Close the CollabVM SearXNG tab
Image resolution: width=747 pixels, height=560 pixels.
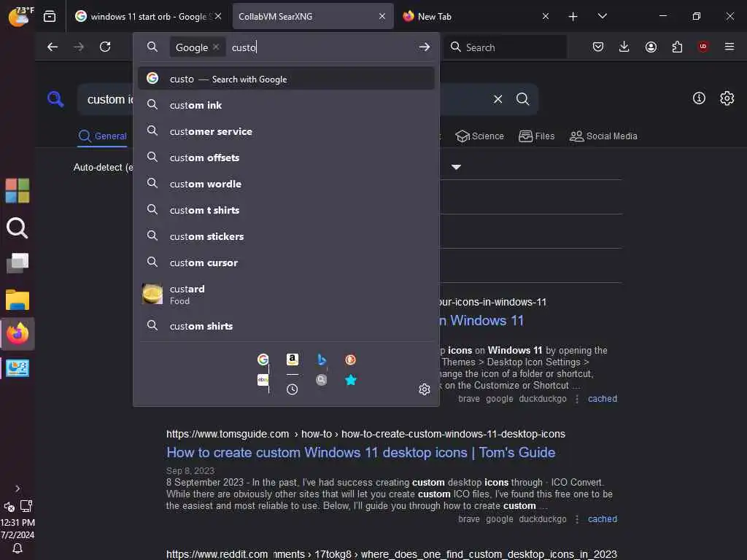(x=382, y=16)
